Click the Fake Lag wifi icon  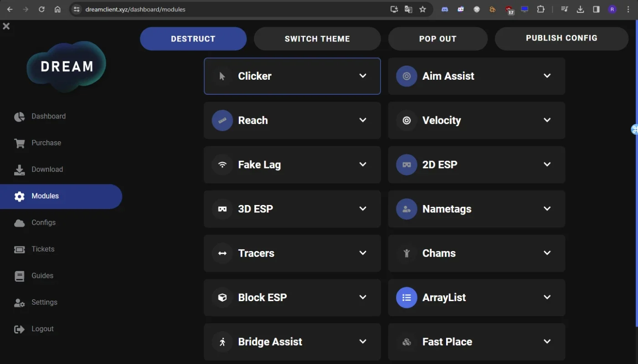click(222, 164)
